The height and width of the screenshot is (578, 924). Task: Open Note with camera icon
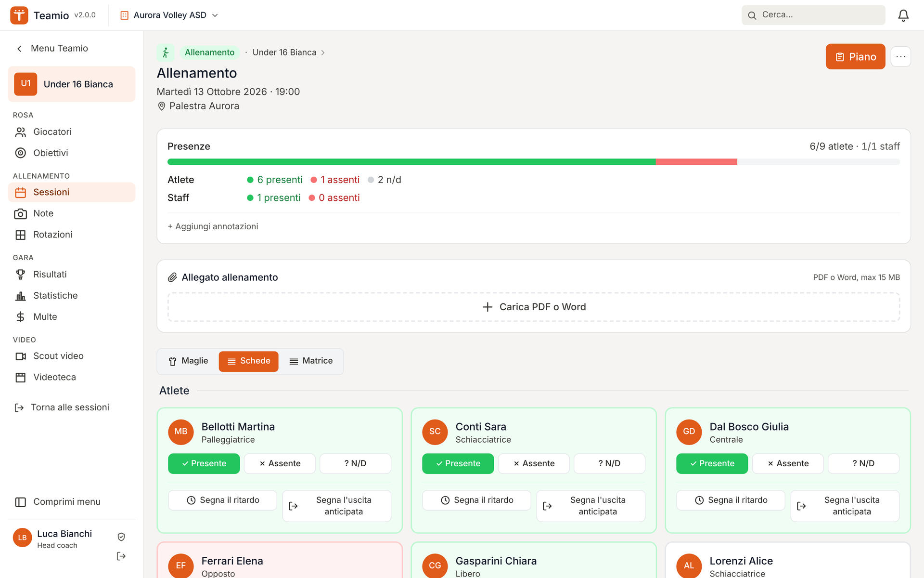pos(71,213)
